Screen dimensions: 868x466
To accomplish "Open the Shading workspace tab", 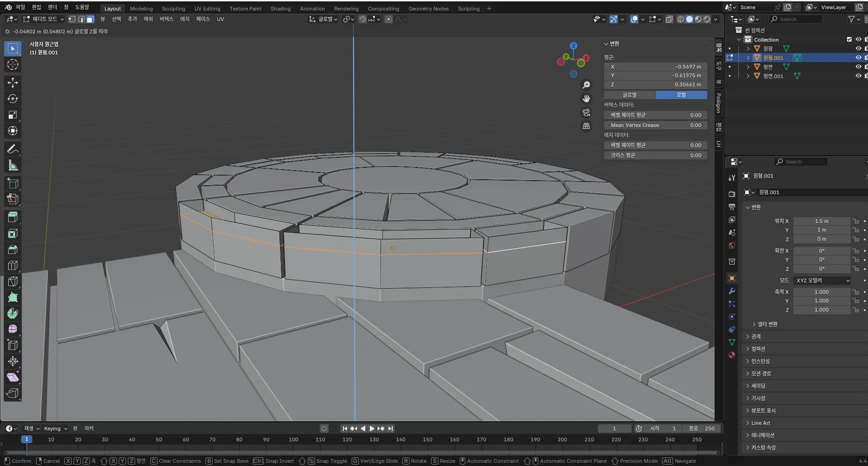I will (x=280, y=9).
